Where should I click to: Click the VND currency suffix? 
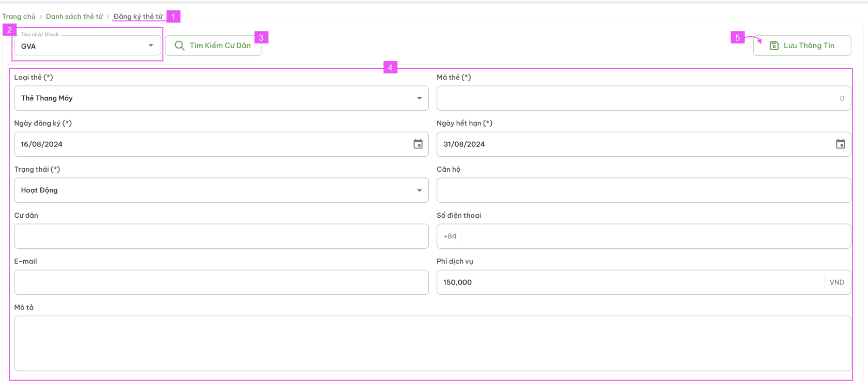click(x=837, y=282)
